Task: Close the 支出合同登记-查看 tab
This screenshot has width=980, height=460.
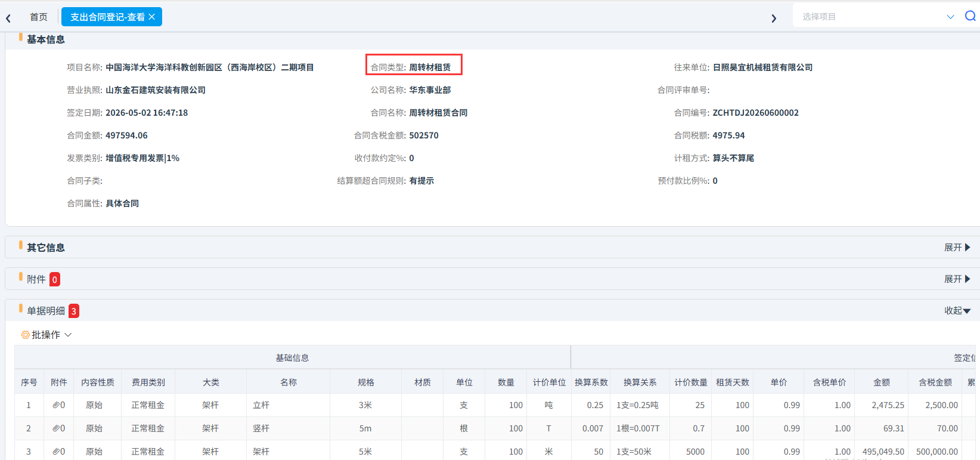Action: pyautogui.click(x=152, y=17)
